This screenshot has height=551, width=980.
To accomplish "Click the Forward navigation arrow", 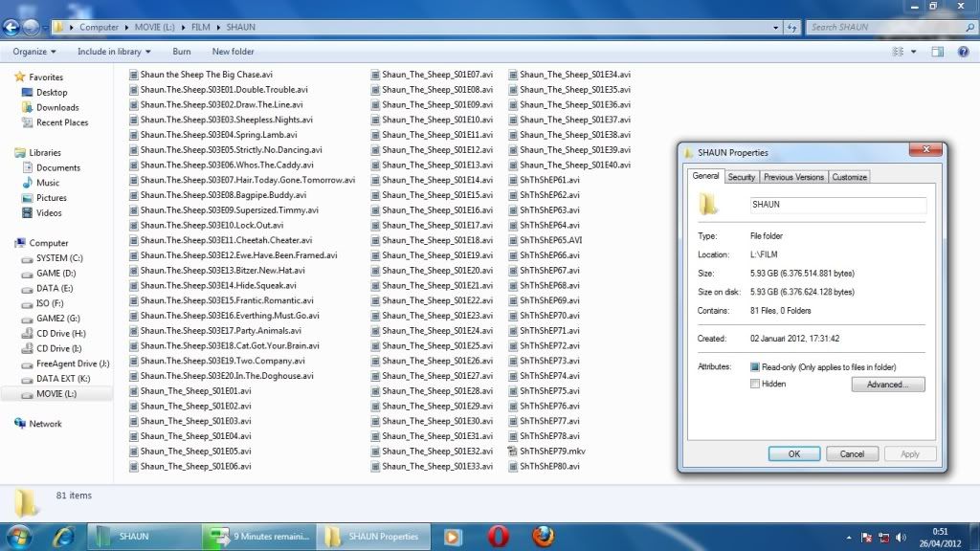I will (x=31, y=27).
